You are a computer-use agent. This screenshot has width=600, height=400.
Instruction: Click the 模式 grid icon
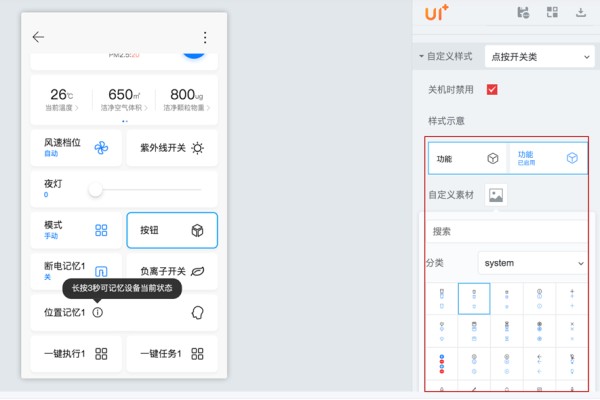click(x=101, y=230)
